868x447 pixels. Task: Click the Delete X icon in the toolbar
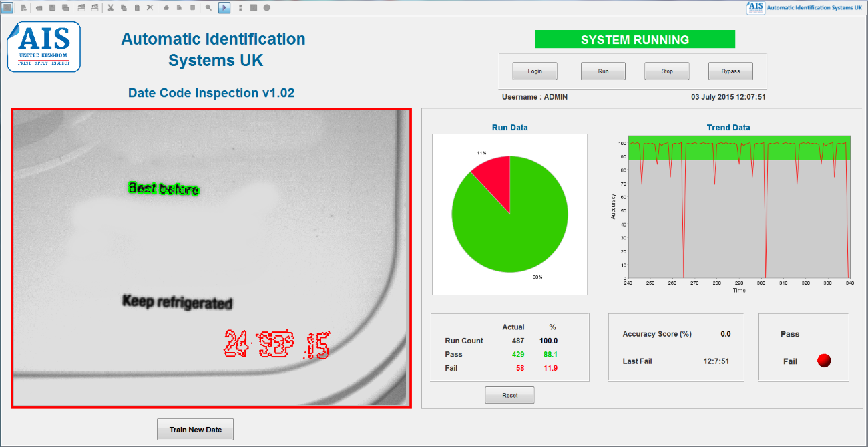point(150,8)
